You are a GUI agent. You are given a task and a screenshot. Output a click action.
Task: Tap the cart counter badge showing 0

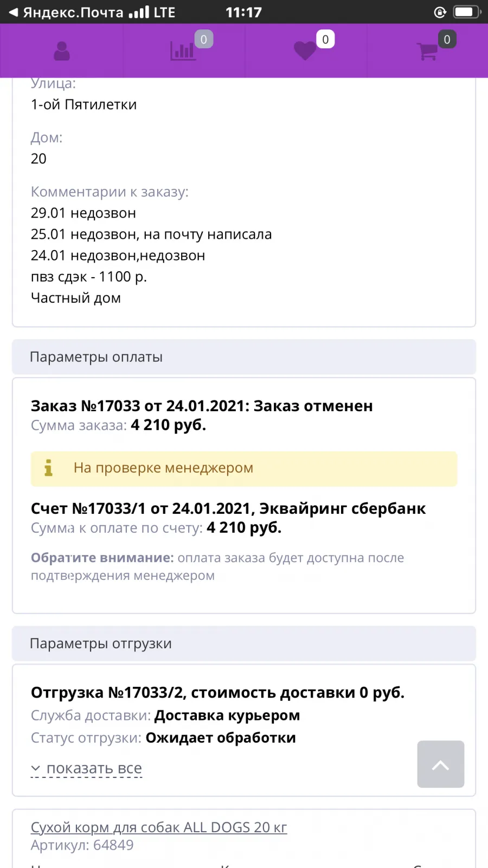[447, 39]
